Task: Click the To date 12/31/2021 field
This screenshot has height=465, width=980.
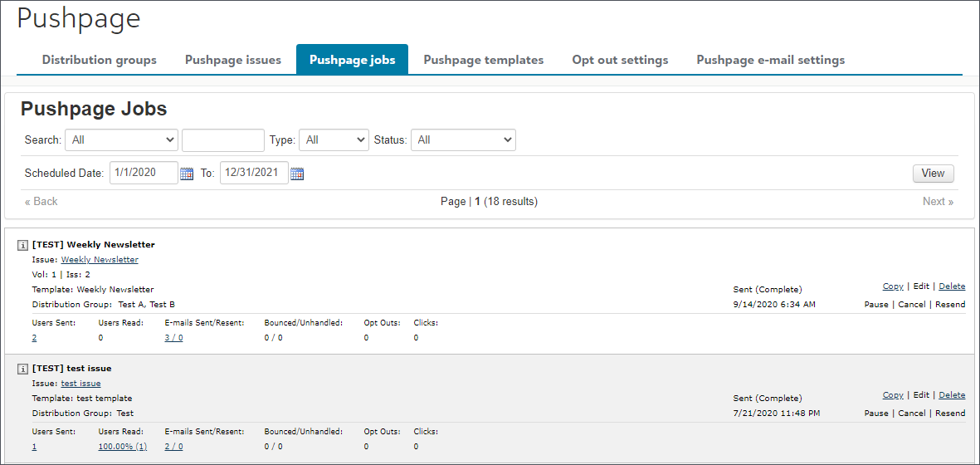Action: pos(254,173)
